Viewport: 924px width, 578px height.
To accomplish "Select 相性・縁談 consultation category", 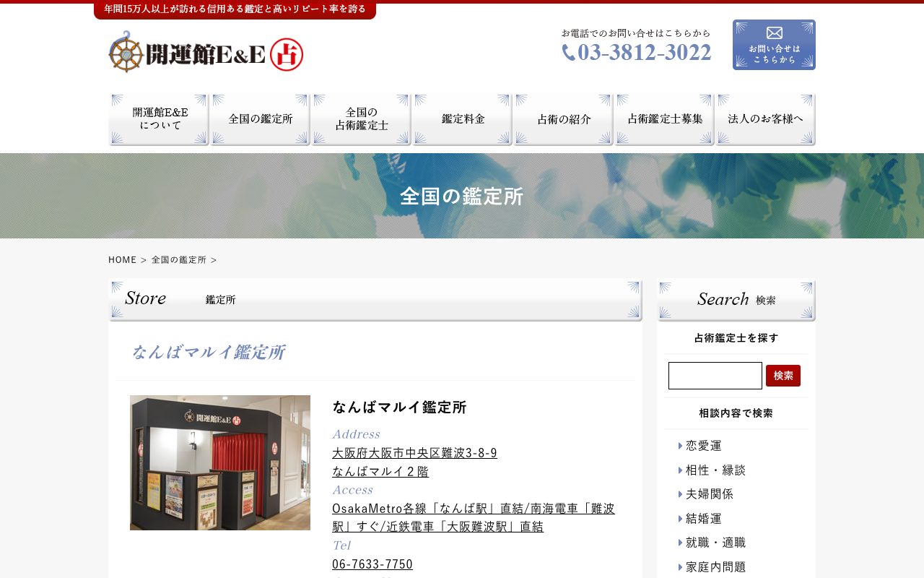I will (x=715, y=470).
